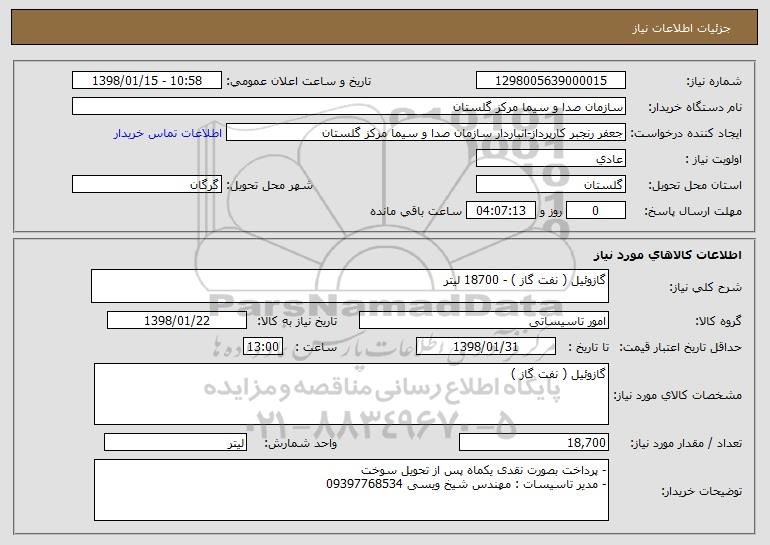The image size is (770, 545).
Task: Click the label استان محل تحویل
Action: point(695,186)
